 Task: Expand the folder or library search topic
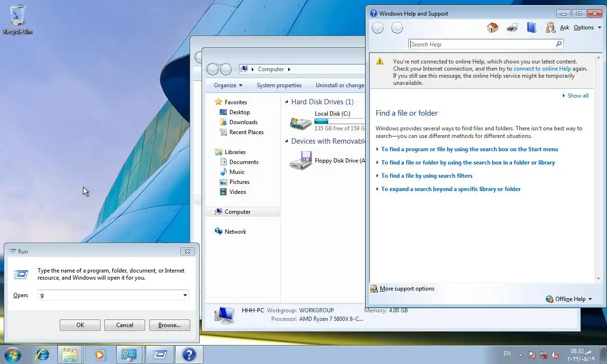(x=468, y=163)
